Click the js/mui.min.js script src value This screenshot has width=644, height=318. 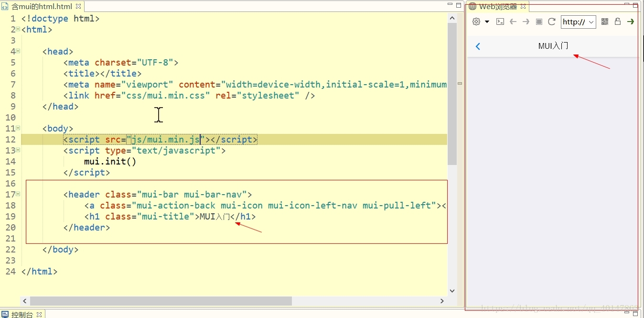(x=166, y=140)
